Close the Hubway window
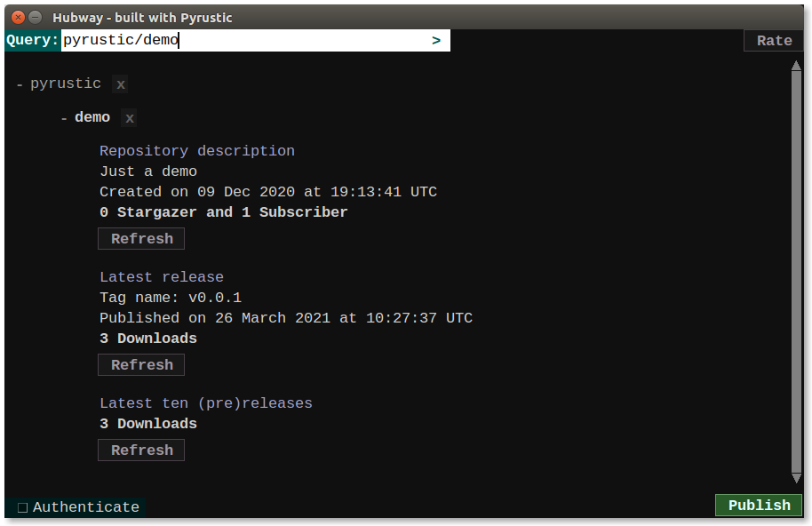This screenshot has height=526, width=812. [x=19, y=17]
